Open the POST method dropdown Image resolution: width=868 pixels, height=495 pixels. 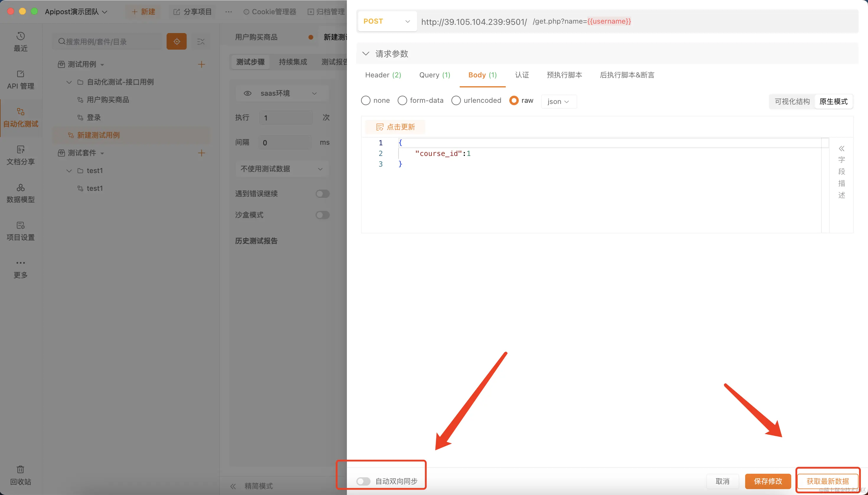tap(387, 22)
